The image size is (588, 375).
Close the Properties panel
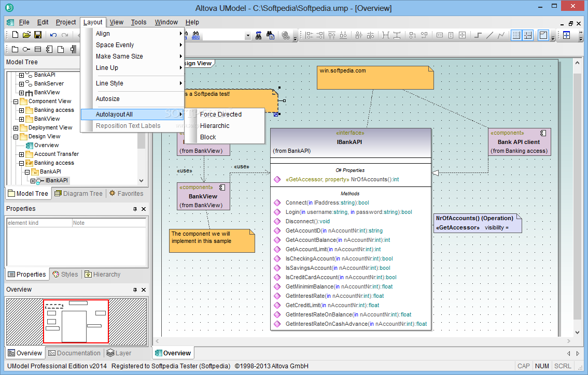point(144,209)
